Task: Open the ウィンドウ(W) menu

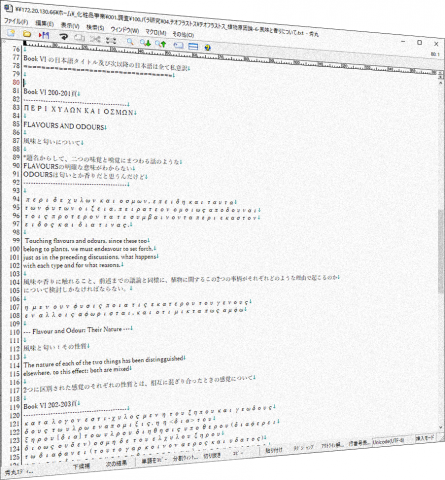Action: 125,29
